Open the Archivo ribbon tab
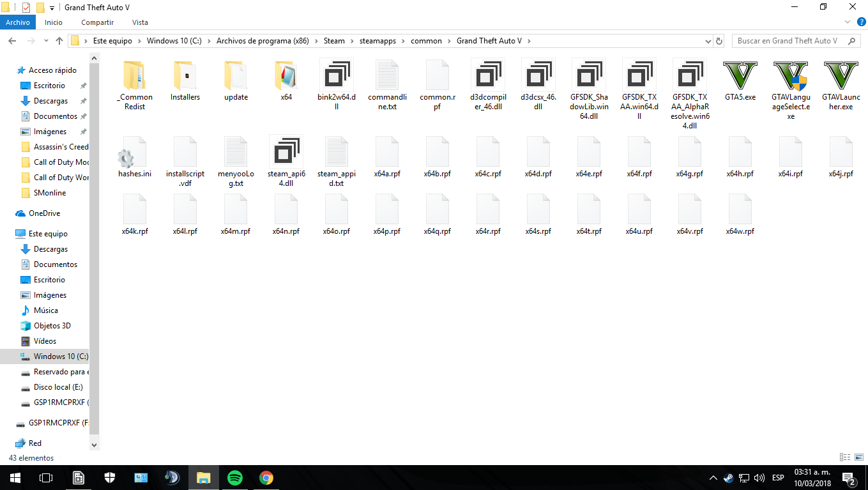 pyautogui.click(x=18, y=22)
